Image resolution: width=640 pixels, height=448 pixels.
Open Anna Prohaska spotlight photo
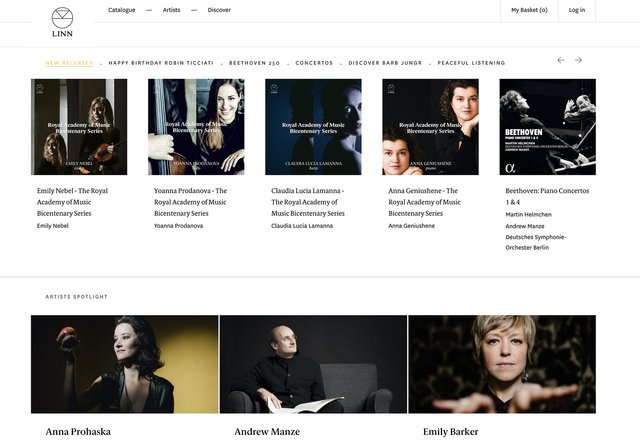[x=124, y=364]
